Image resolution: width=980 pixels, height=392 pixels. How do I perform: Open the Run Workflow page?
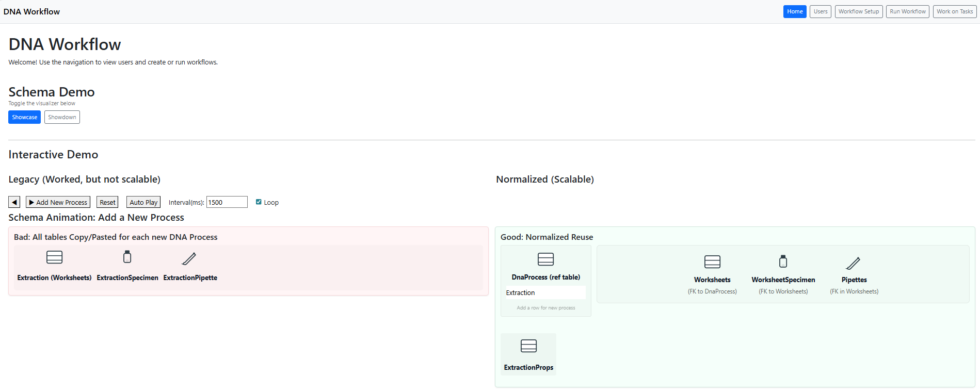pyautogui.click(x=908, y=11)
